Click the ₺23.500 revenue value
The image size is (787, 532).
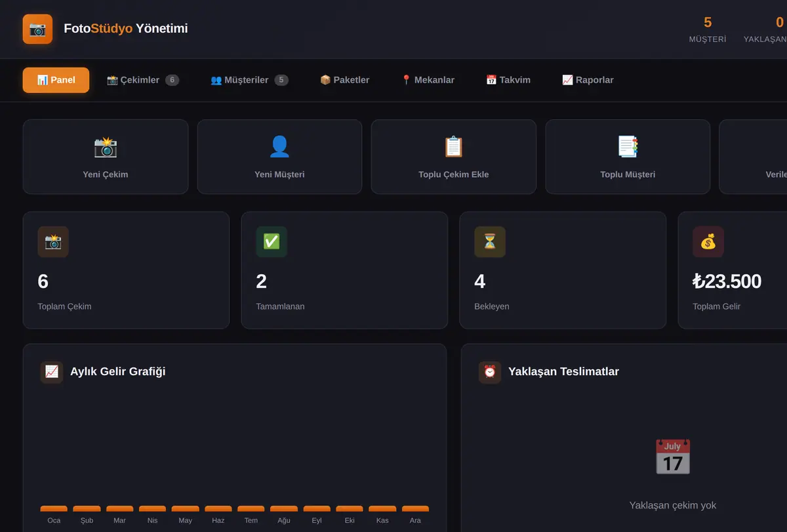tap(727, 281)
